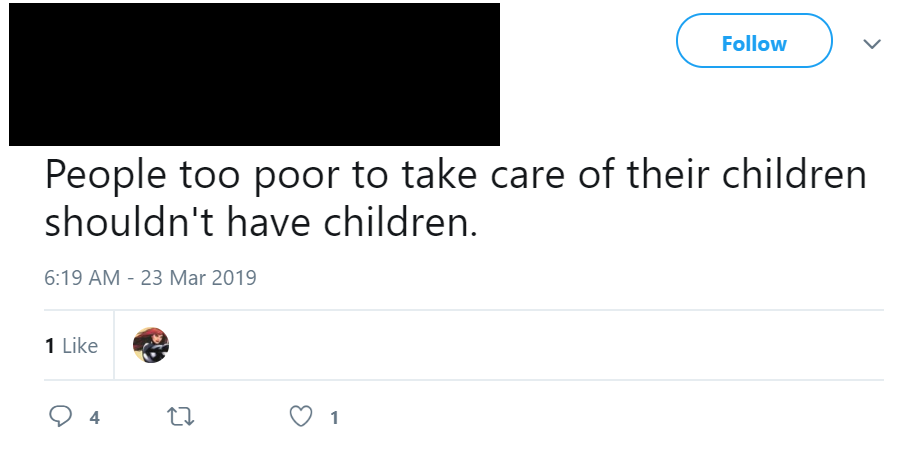Open the liker's round avatar
This screenshot has height=456, width=911.
(x=151, y=345)
